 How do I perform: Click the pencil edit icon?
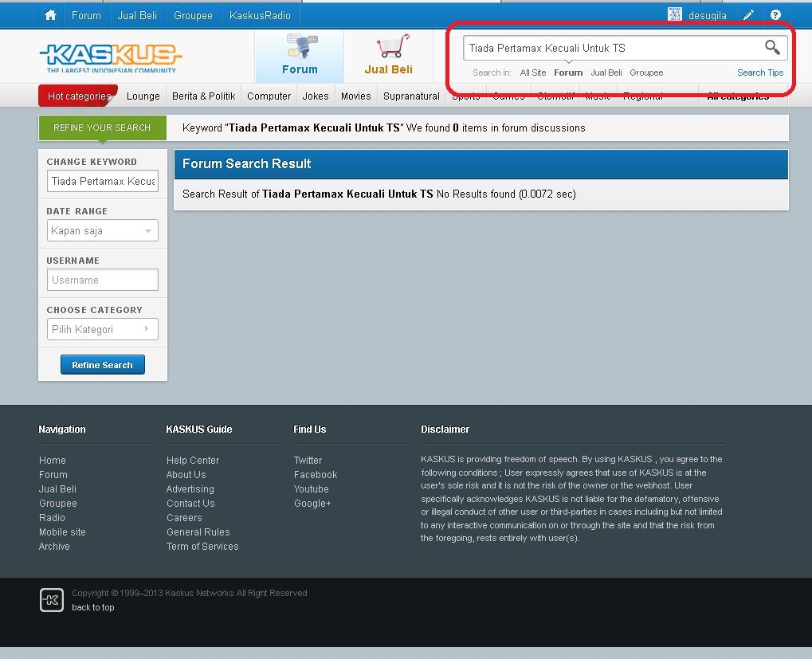[x=748, y=15]
